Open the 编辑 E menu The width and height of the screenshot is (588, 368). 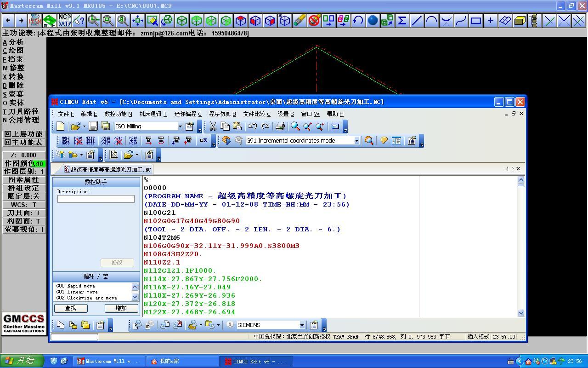tap(89, 114)
